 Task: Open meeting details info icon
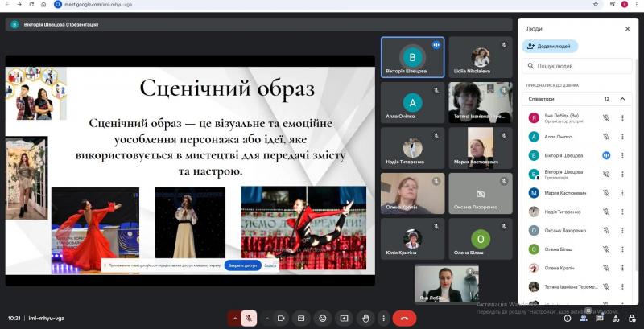pyautogui.click(x=568, y=319)
